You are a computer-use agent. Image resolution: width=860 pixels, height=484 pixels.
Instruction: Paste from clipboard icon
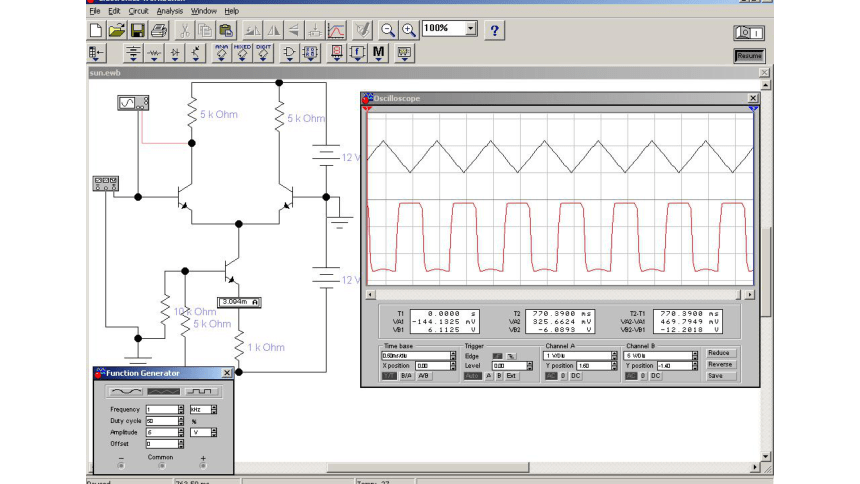point(226,30)
